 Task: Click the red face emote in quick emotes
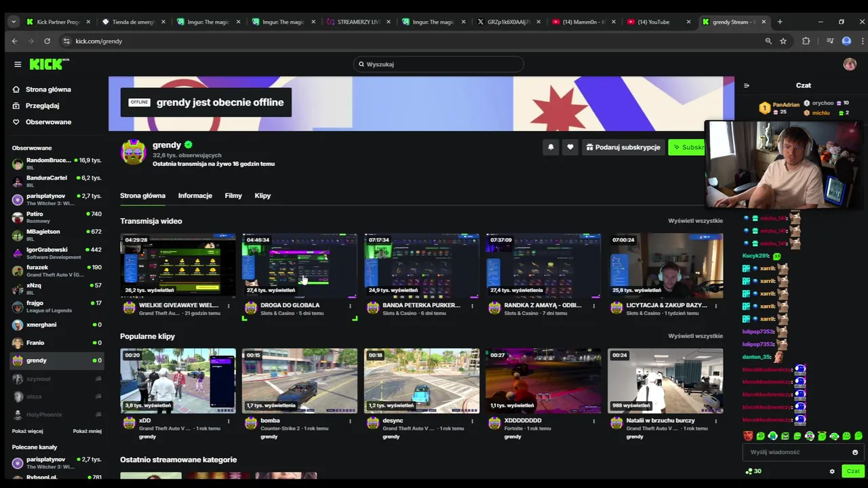tap(748, 436)
